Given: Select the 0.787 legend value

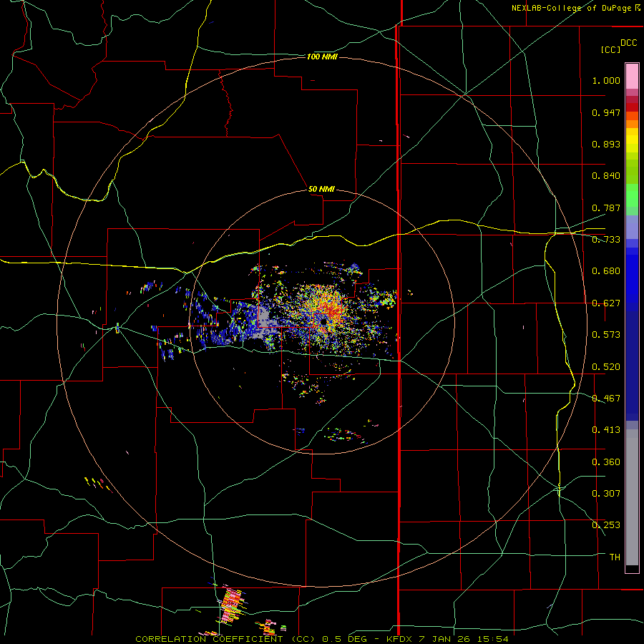Looking at the screenshot, I should click(x=606, y=208).
